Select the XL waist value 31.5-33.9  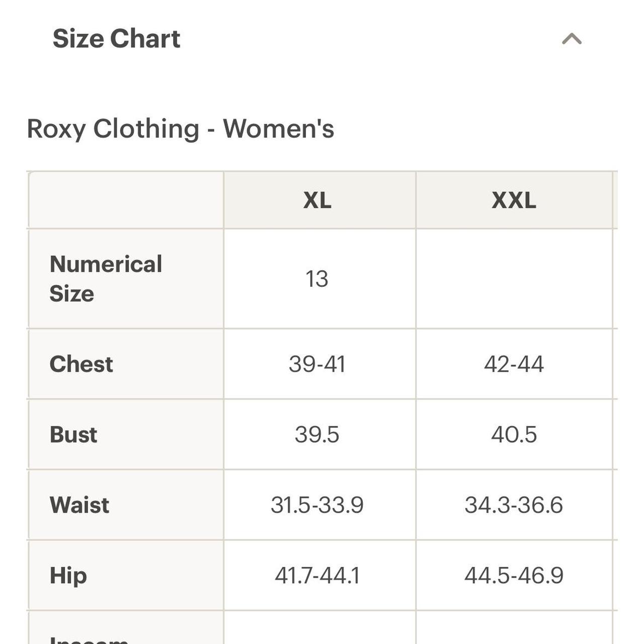tap(317, 505)
